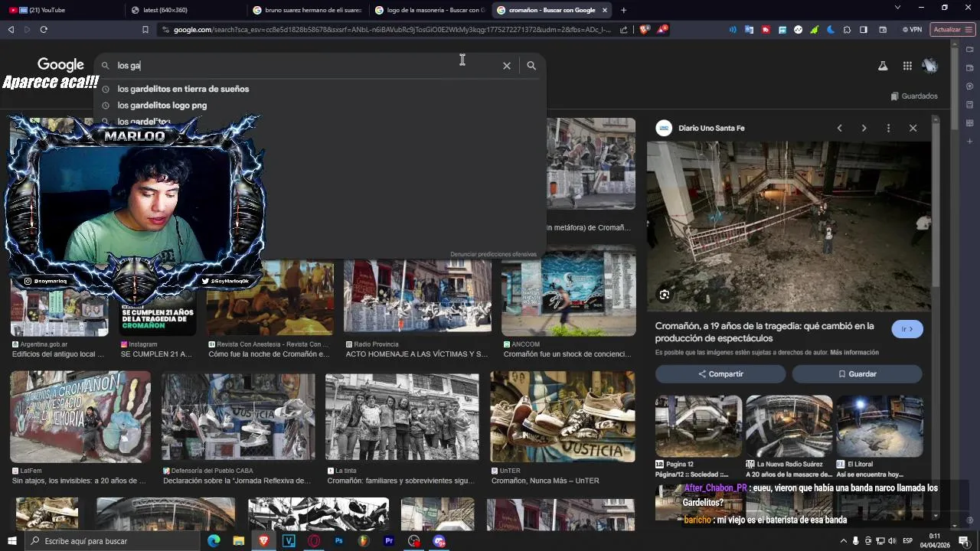Open Brave Rewards triangle icon
The width and height of the screenshot is (980, 551).
coord(662,30)
